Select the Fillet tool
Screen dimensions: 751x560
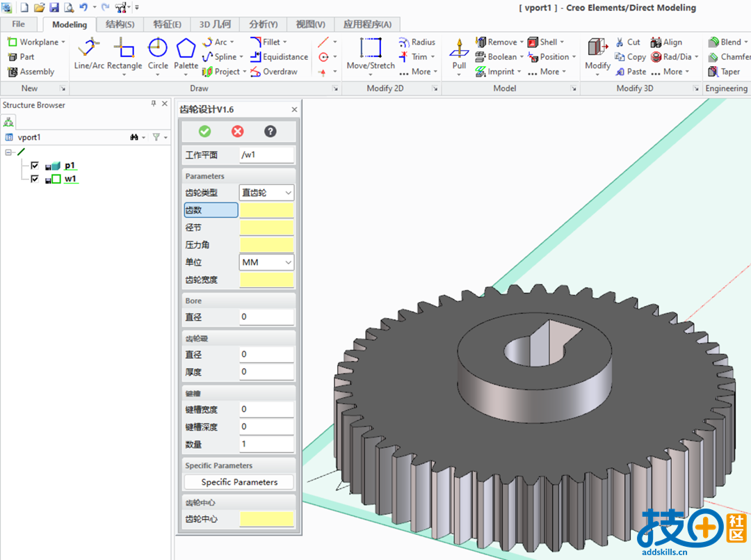coord(268,42)
